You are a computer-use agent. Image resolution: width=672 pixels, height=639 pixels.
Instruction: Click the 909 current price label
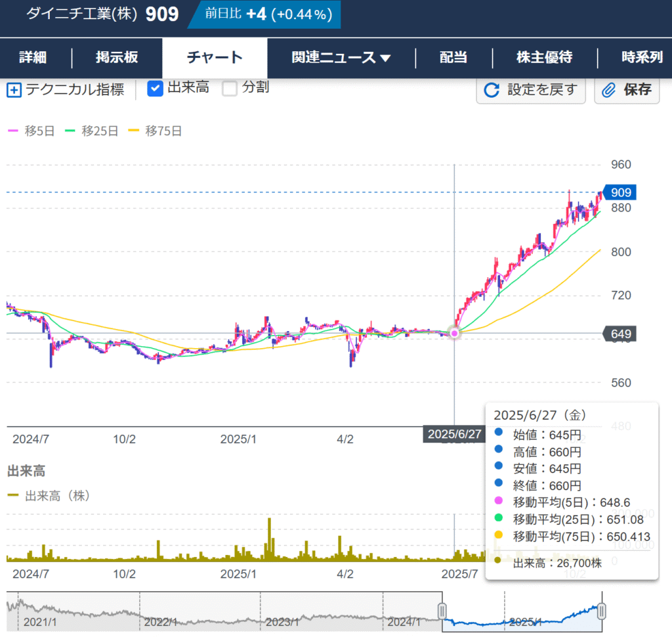619,192
